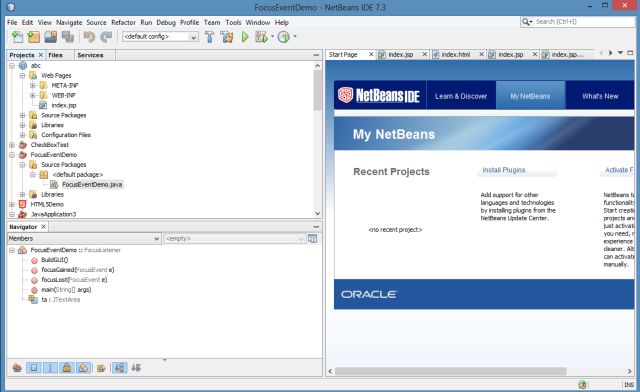Screen dimensions: 640x392
Task: Click the Save All toolbar icon
Action: click(x=68, y=37)
